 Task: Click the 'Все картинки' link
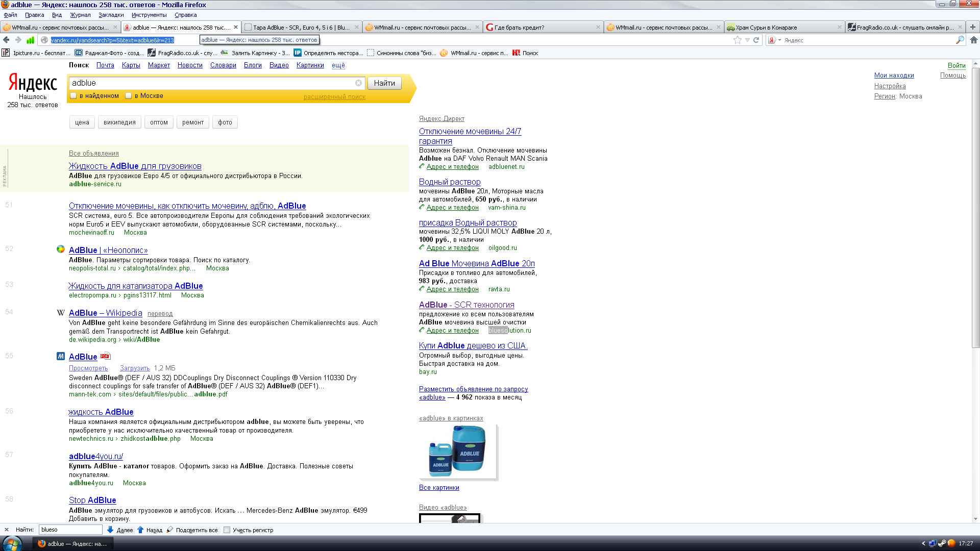tap(439, 488)
